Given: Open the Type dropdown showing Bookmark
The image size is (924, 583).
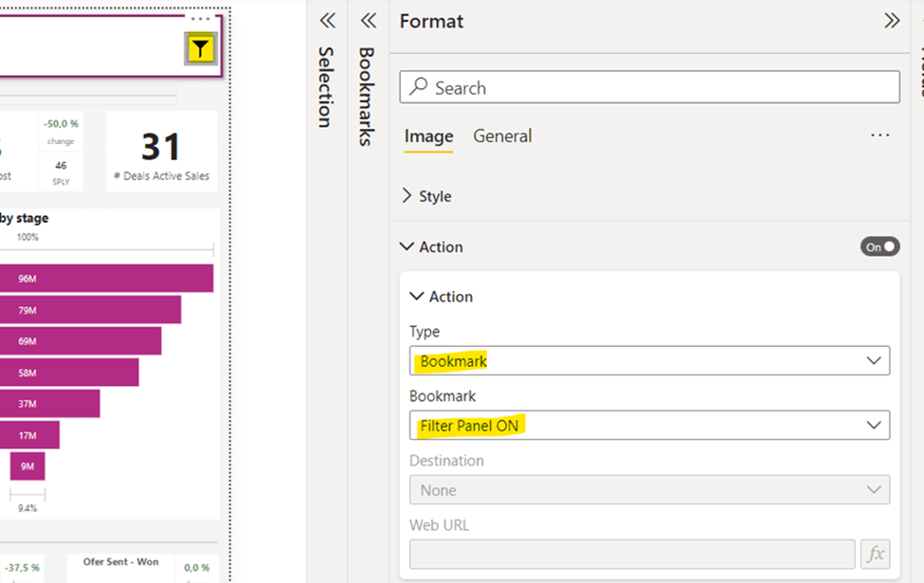Looking at the screenshot, I should pyautogui.click(x=649, y=361).
